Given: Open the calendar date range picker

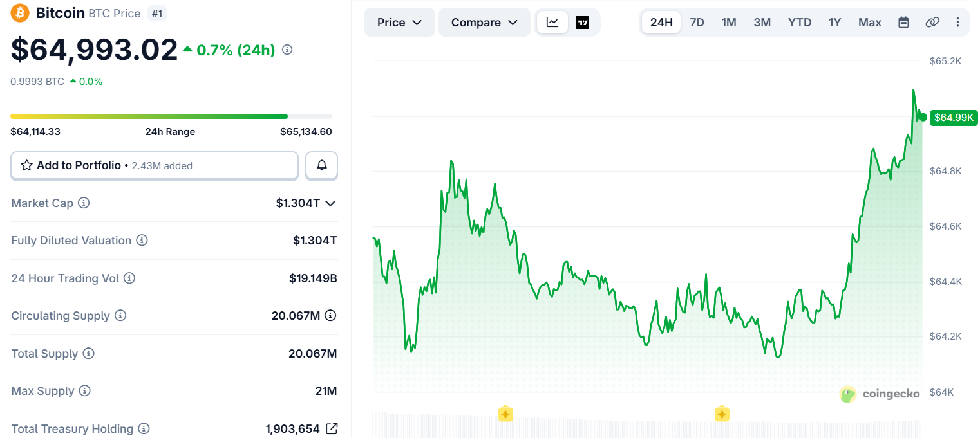Looking at the screenshot, I should click(903, 23).
